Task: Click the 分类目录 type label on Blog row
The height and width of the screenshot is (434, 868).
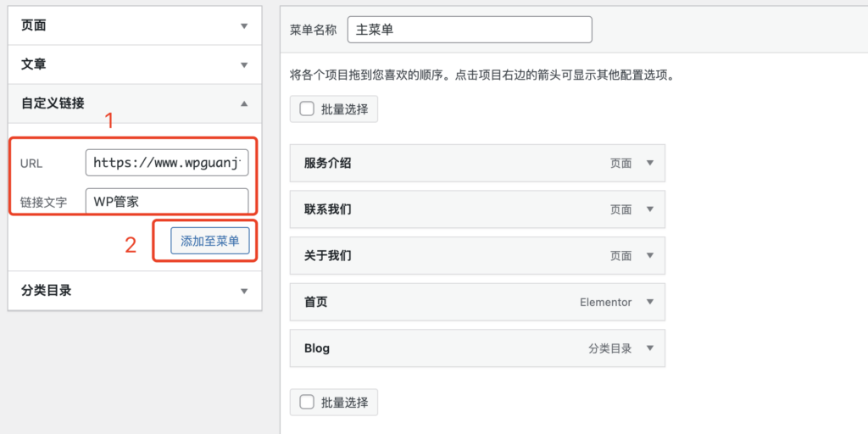Action: tap(610, 348)
